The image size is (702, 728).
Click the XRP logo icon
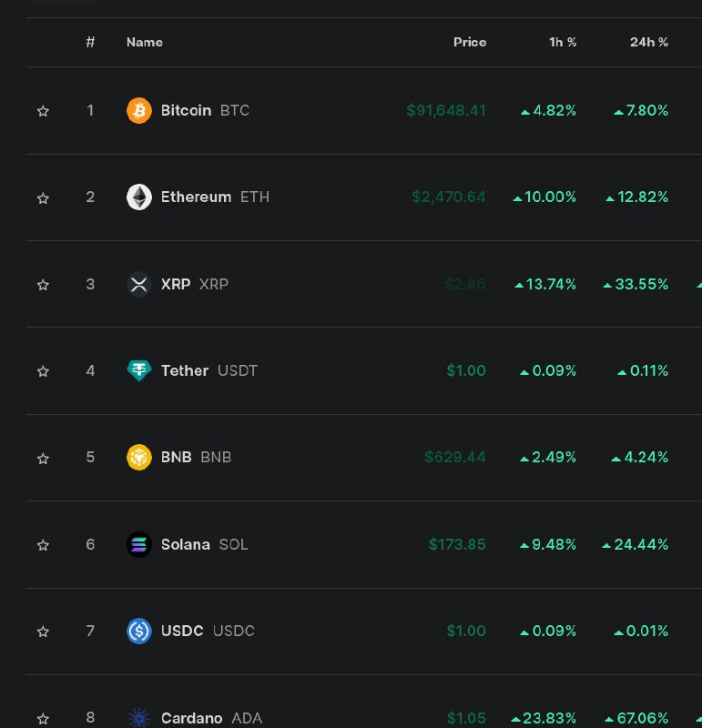(138, 284)
